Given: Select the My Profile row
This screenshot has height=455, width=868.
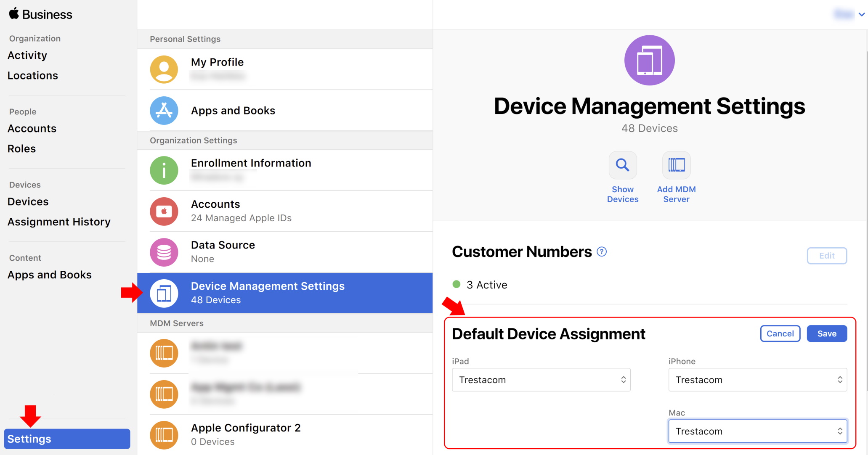Looking at the screenshot, I should click(285, 69).
